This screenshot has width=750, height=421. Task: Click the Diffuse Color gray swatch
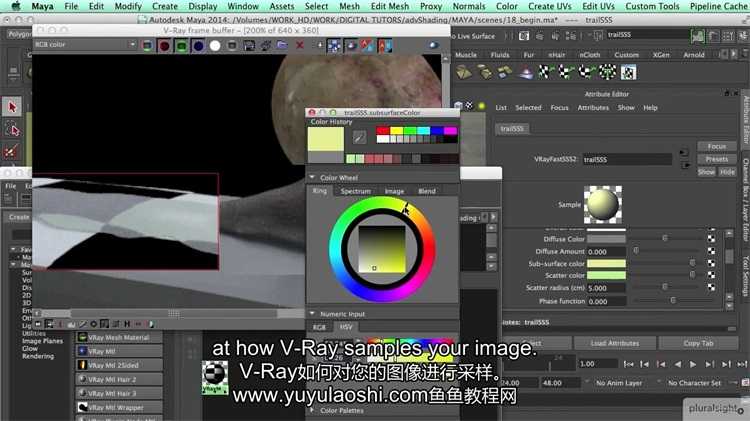point(606,238)
